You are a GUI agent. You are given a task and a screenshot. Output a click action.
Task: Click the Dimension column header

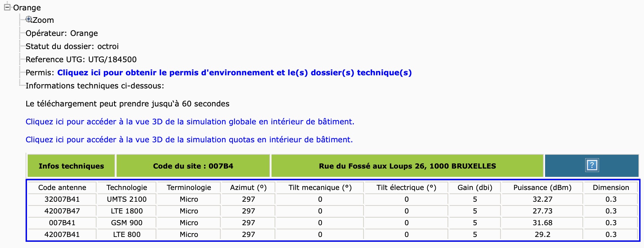(x=611, y=188)
